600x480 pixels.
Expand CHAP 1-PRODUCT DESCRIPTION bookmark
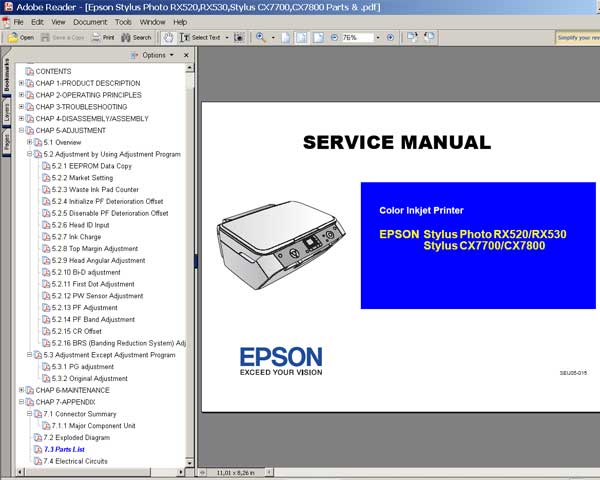(x=21, y=83)
